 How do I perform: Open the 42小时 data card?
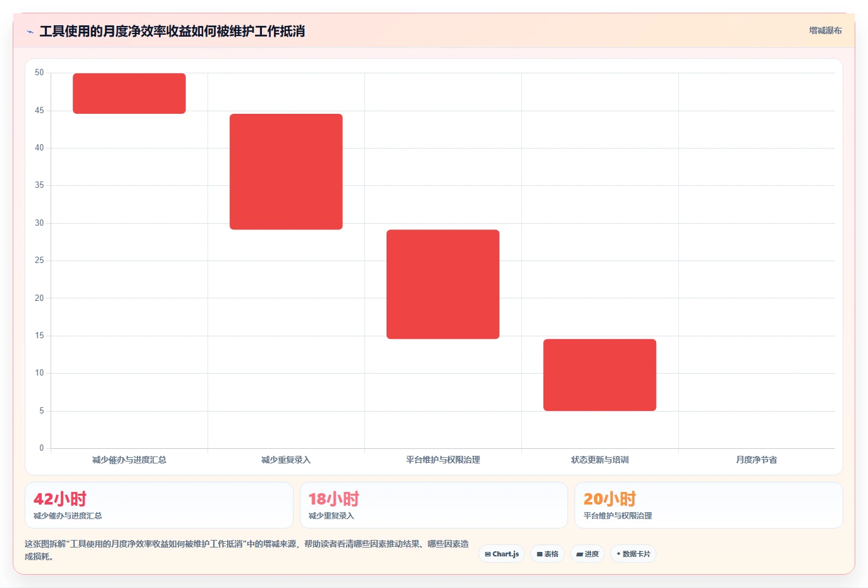[159, 505]
